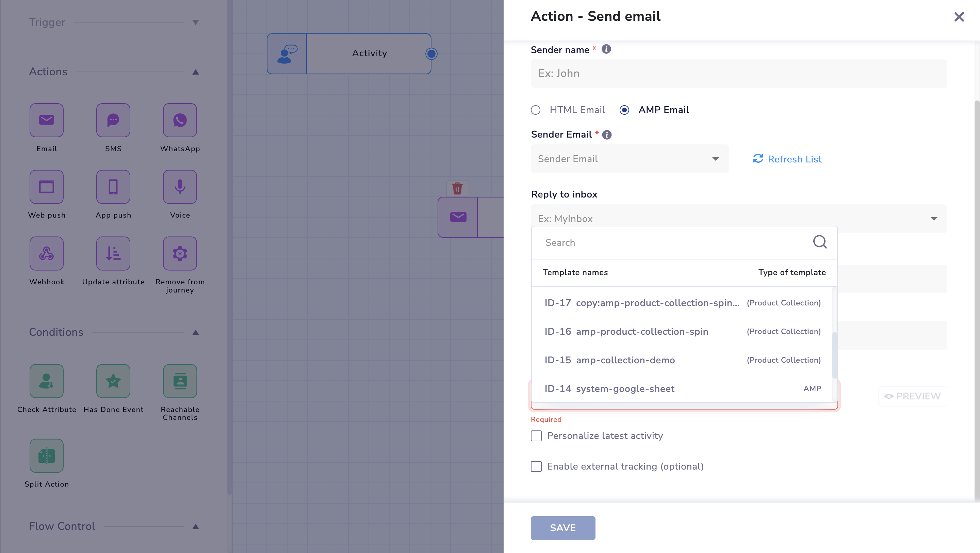This screenshot has height=553, width=980.
Task: Choose template ID-15 amp-collection-demo
Action: 683,360
